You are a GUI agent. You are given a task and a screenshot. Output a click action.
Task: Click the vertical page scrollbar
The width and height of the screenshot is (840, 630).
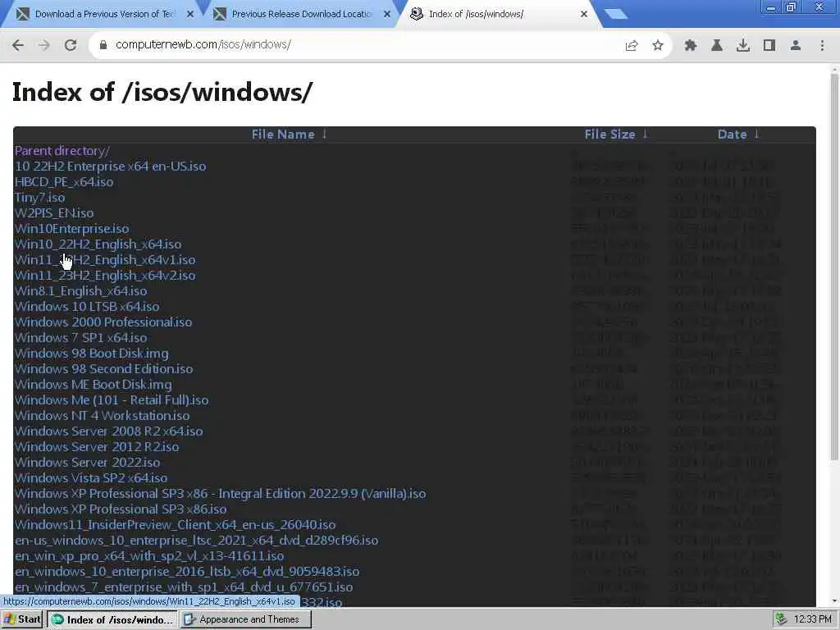(834, 267)
